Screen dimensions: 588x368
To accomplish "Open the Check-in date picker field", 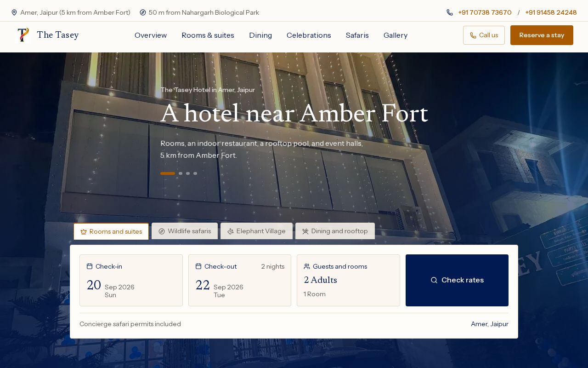I will 131,280.
